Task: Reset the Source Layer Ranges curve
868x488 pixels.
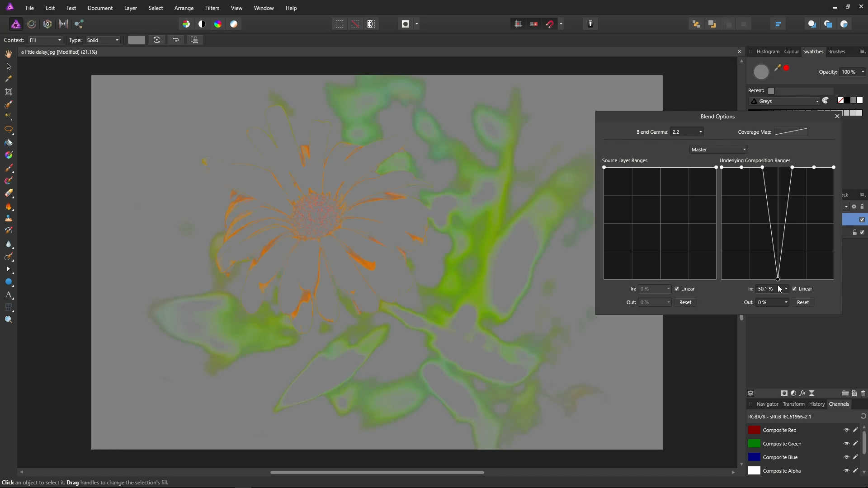Action: (x=685, y=302)
